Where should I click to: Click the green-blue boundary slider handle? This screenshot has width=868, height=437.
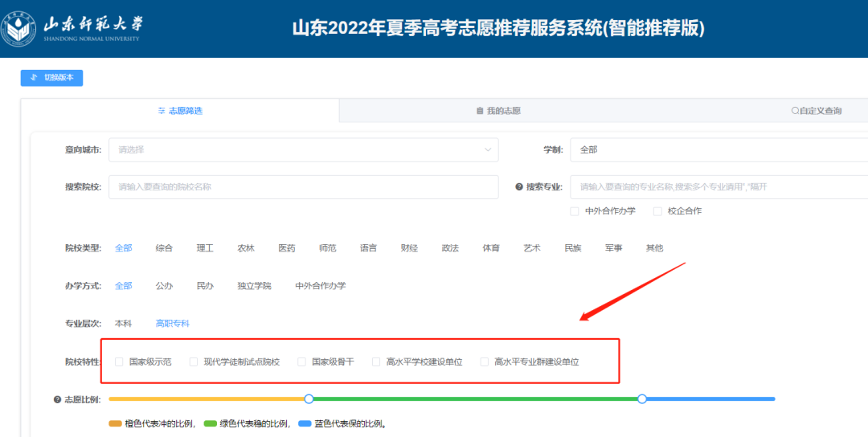642,398
